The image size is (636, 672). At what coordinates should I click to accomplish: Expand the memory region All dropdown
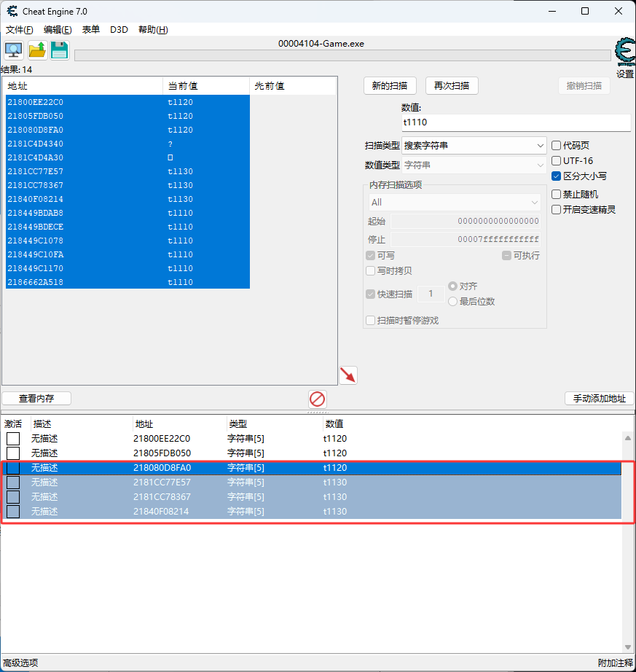[455, 203]
